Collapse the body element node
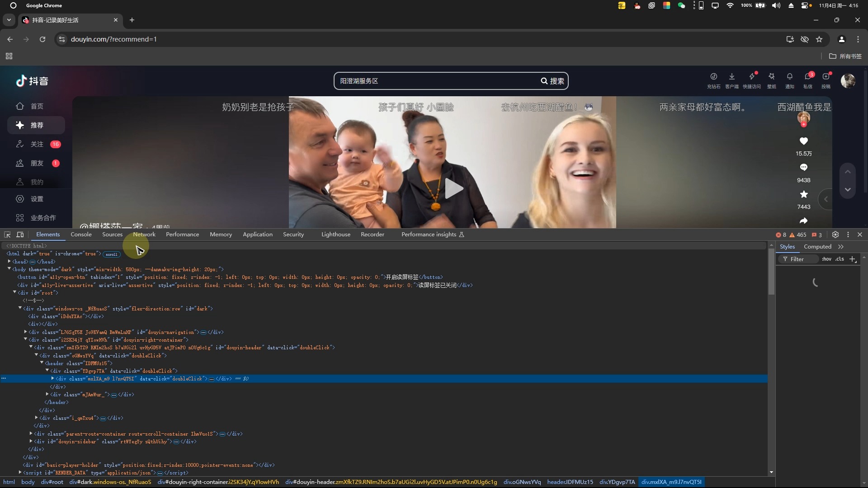The width and height of the screenshot is (868, 488). (9, 269)
